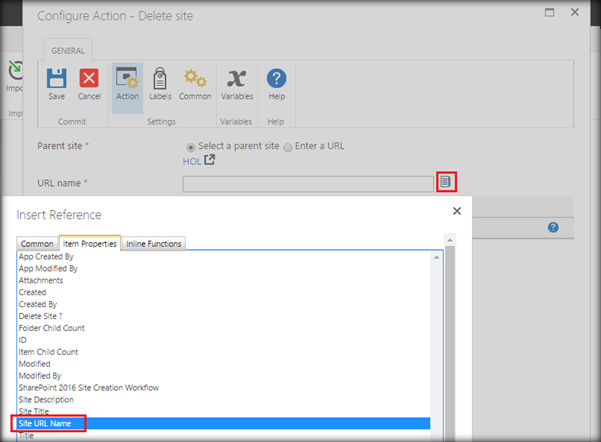Select App Created By in the list
601x442 pixels.
point(224,256)
